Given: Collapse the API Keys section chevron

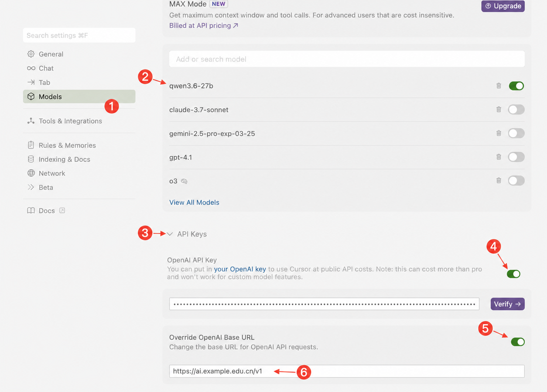Looking at the screenshot, I should pyautogui.click(x=170, y=234).
